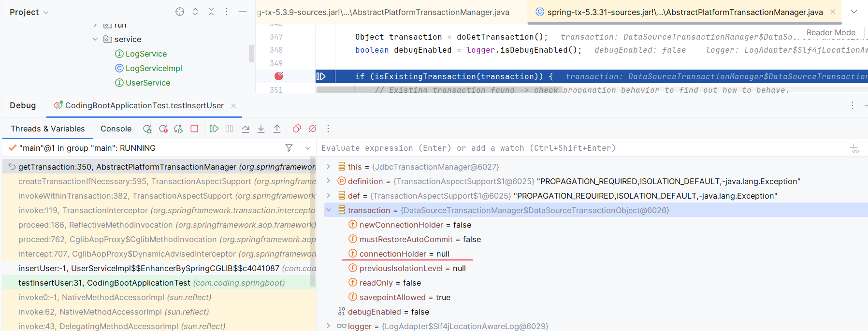
Task: Click the run-to-cursor gutter icon at line 350
Action: click(321, 76)
